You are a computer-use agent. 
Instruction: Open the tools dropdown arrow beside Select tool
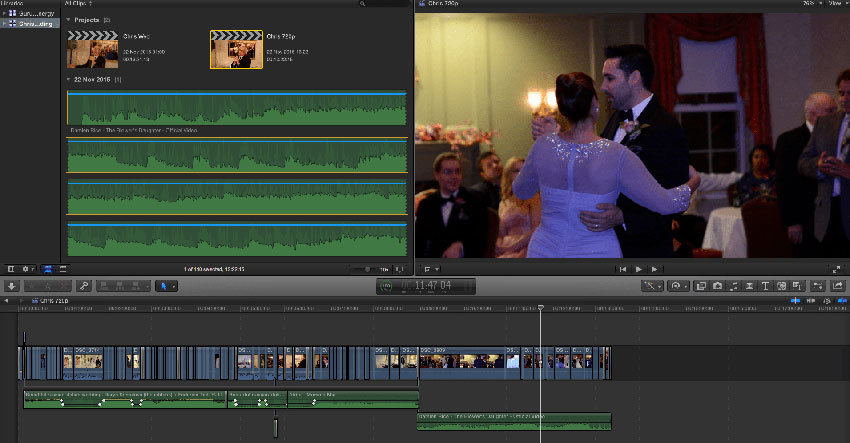coord(173,286)
